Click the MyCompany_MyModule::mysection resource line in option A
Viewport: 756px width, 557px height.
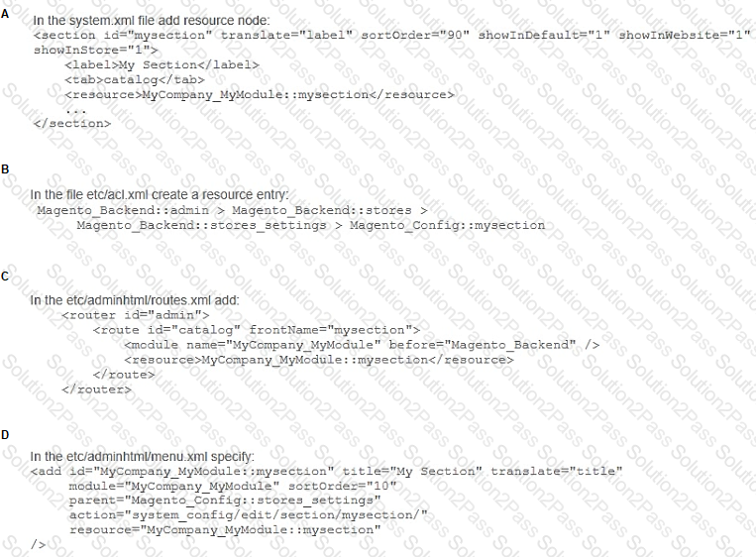260,94
